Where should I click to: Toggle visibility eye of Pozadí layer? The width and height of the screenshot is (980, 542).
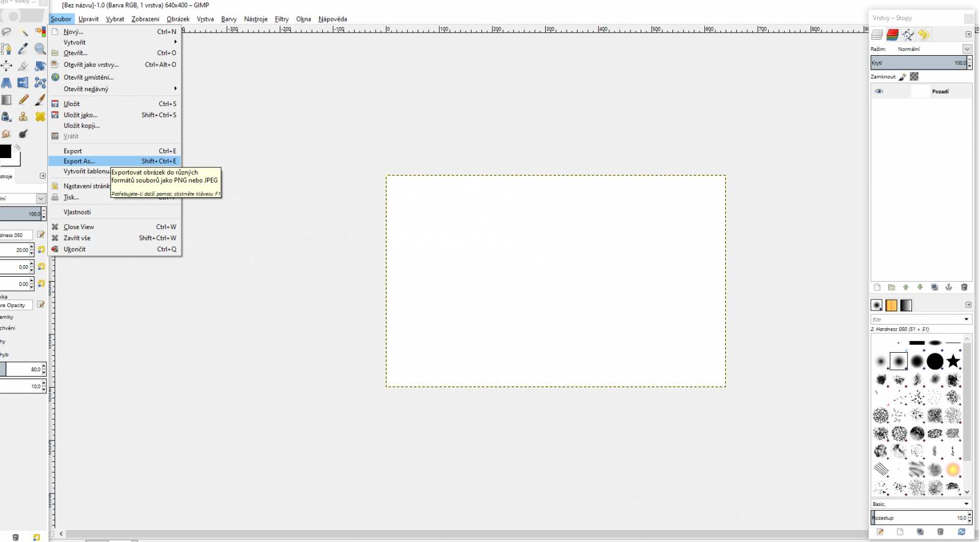pos(879,91)
